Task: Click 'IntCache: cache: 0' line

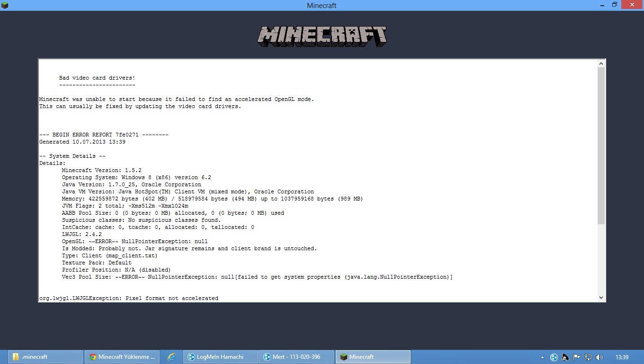Action: tap(158, 227)
